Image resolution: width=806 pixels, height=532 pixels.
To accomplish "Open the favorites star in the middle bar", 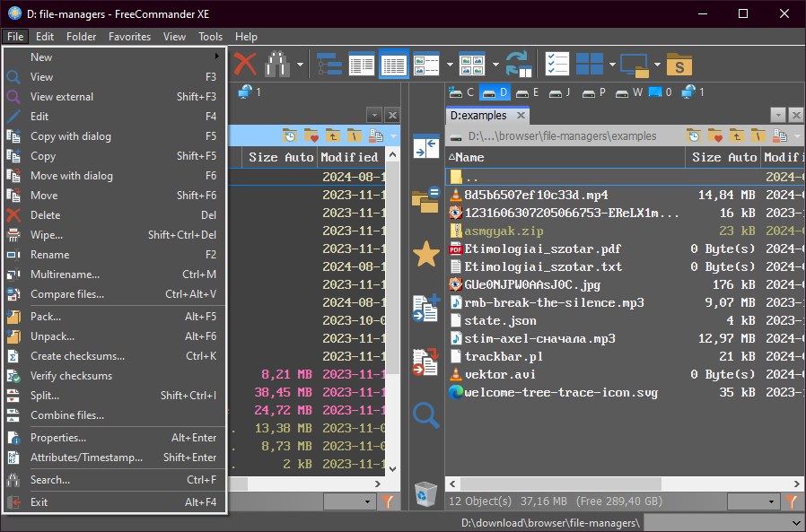I will point(425,255).
